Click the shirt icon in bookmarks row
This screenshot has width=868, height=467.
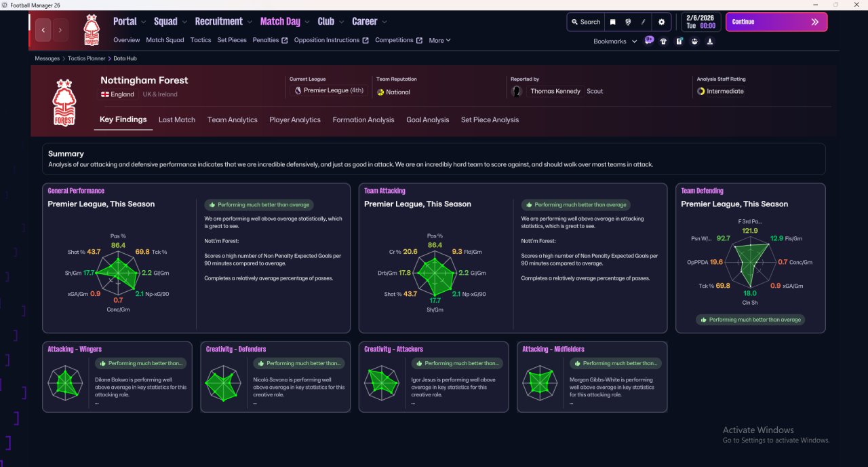(663, 41)
